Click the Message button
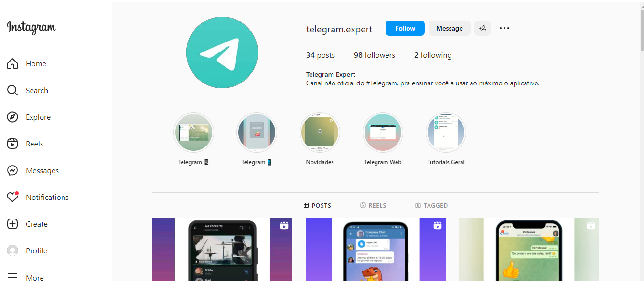Image resolution: width=644 pixels, height=281 pixels. coord(450,28)
